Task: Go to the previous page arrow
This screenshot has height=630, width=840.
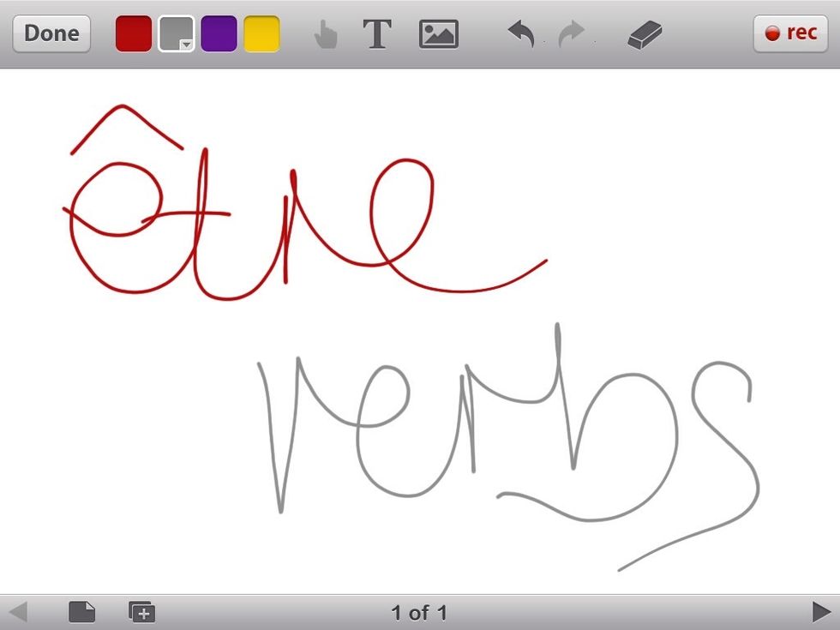Action: (18, 612)
